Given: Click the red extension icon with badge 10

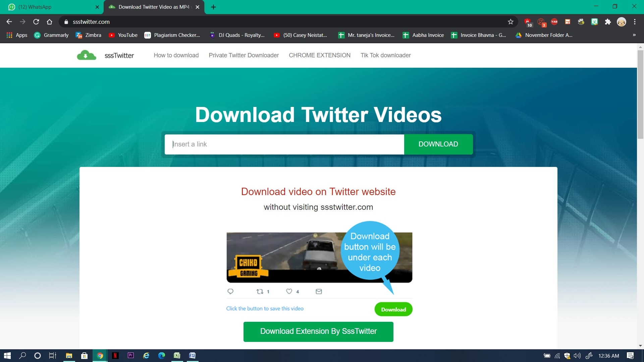Looking at the screenshot, I should point(528,22).
